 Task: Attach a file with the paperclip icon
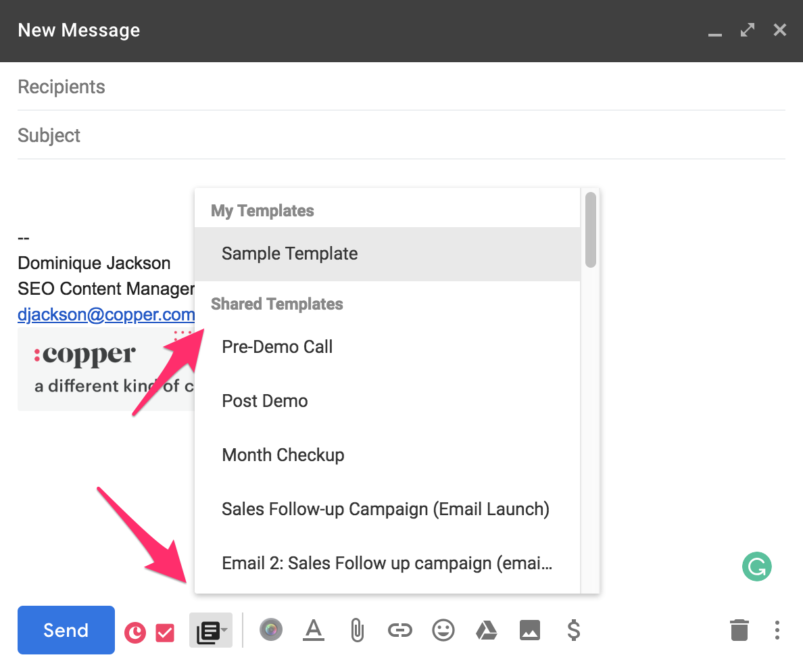(357, 630)
